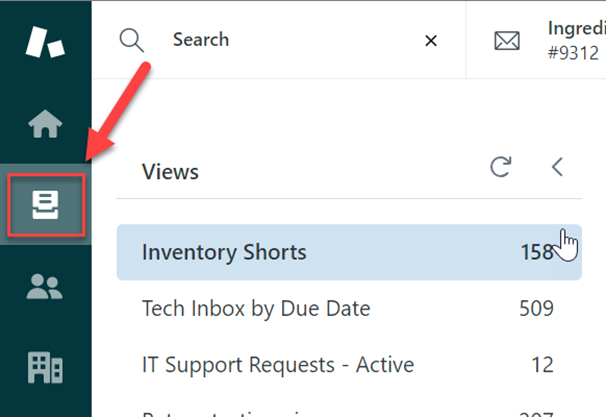Open the Customers people icon
This screenshot has height=417, width=606.
coord(46,287)
